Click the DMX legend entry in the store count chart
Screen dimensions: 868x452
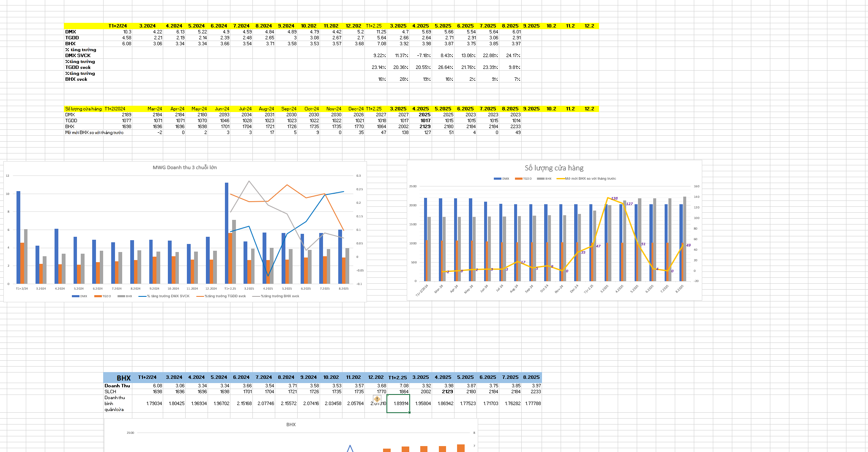click(x=501, y=178)
